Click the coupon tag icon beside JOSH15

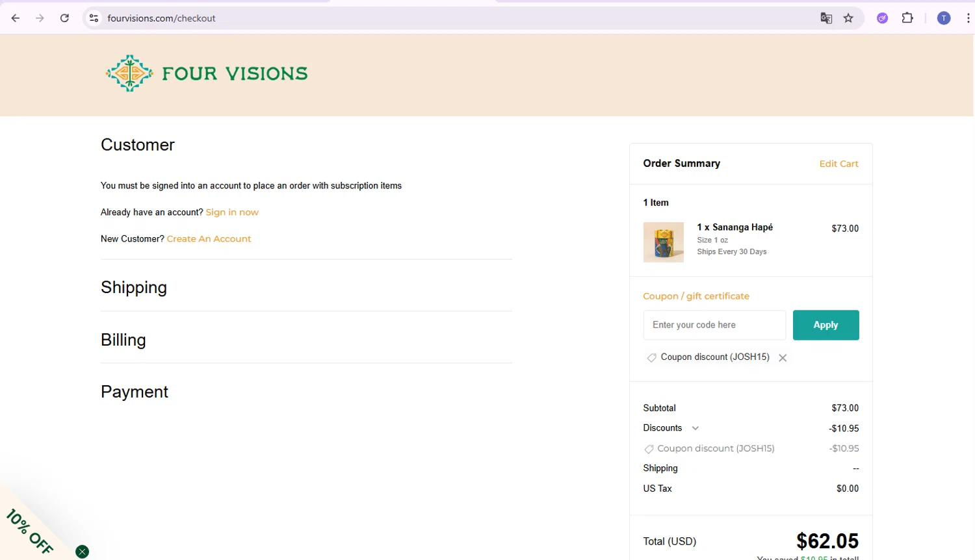pyautogui.click(x=651, y=358)
